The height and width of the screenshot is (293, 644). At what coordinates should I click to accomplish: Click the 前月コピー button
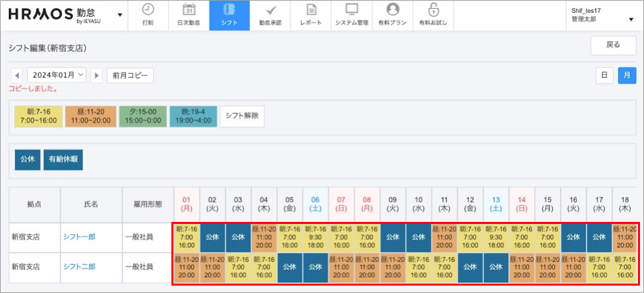[x=130, y=75]
